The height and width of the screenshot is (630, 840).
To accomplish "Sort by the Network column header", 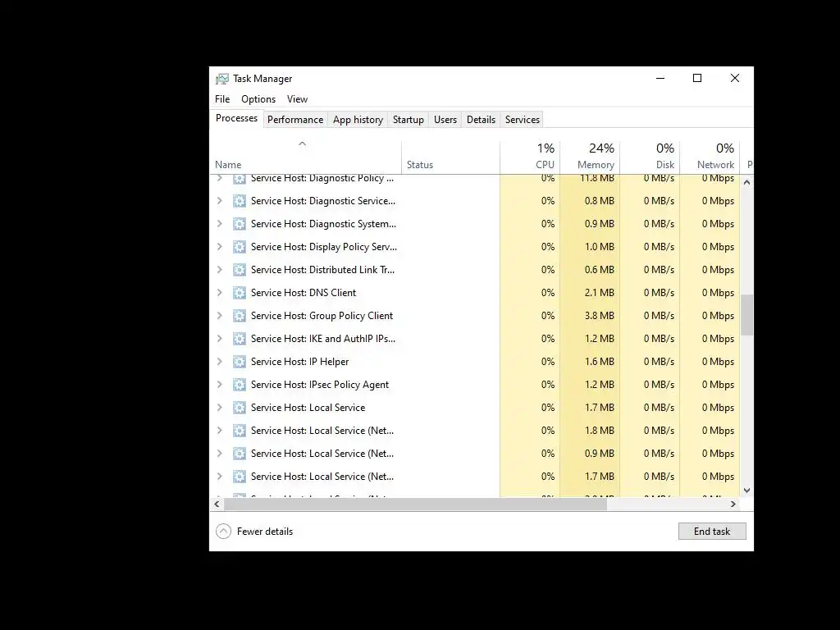I will pyautogui.click(x=710, y=157).
